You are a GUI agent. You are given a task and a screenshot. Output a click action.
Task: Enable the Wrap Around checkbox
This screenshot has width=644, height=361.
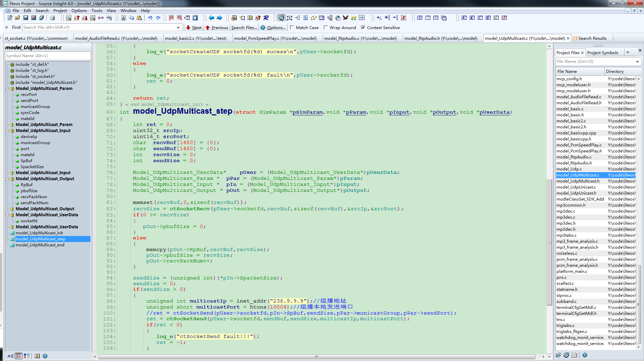[326, 28]
